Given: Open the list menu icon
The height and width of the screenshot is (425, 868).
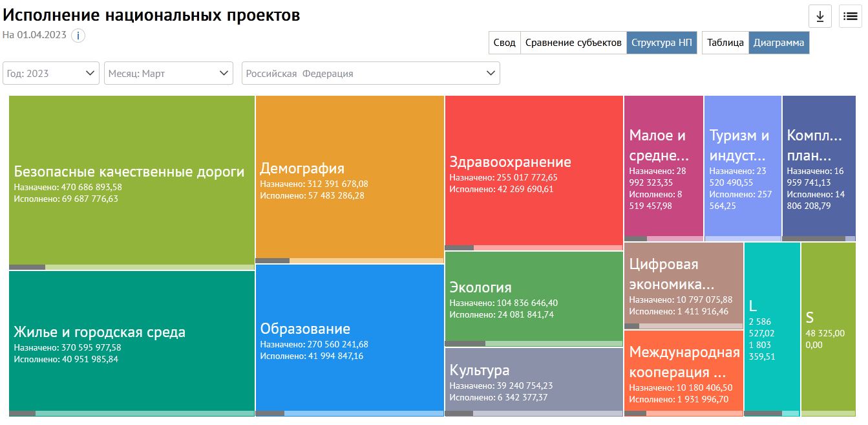Looking at the screenshot, I should coord(849,17).
